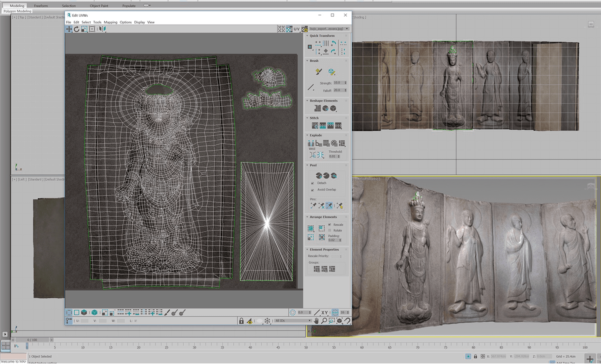This screenshot has width=601, height=364.
Task: Open the Options menu in Edit UVWs
Action: 126,22
